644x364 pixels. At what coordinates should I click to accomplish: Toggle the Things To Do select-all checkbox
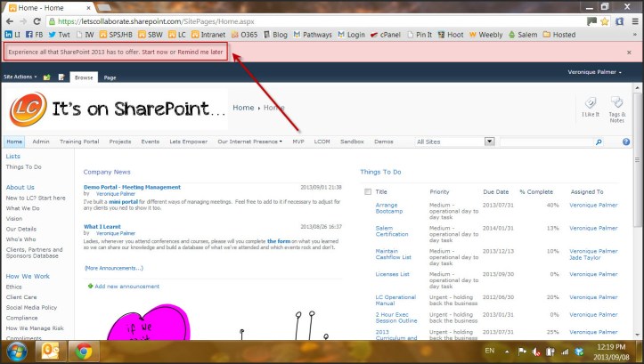click(367, 191)
